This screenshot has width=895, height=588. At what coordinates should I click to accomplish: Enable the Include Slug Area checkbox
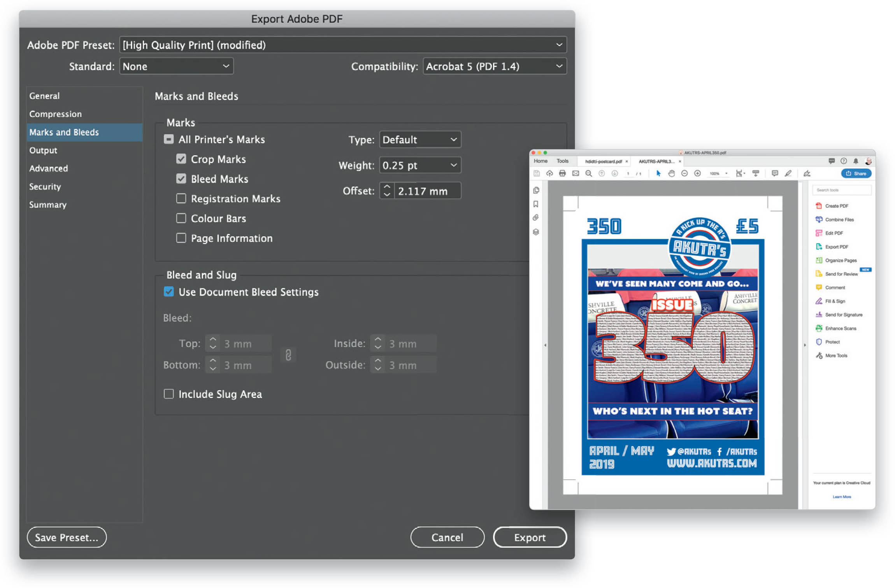[x=168, y=394]
